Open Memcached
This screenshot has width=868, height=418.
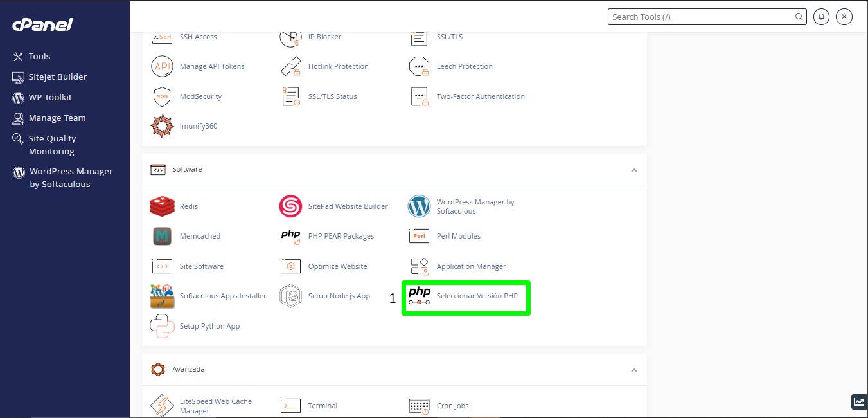tap(200, 236)
